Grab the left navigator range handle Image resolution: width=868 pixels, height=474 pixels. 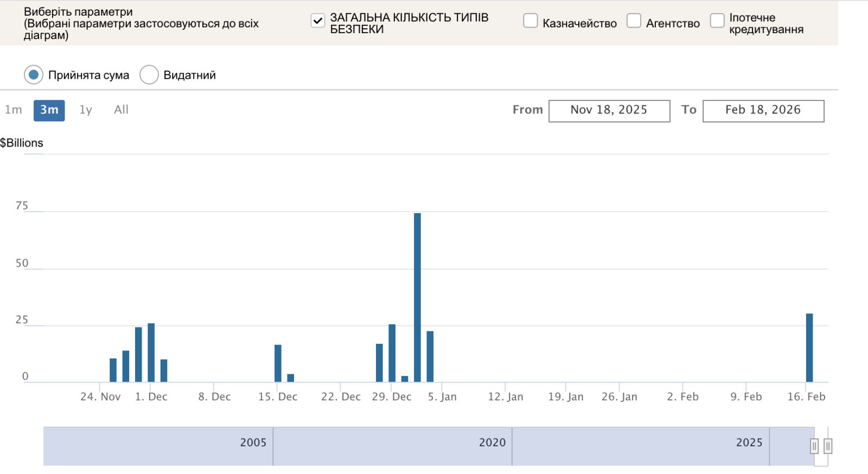click(814, 446)
